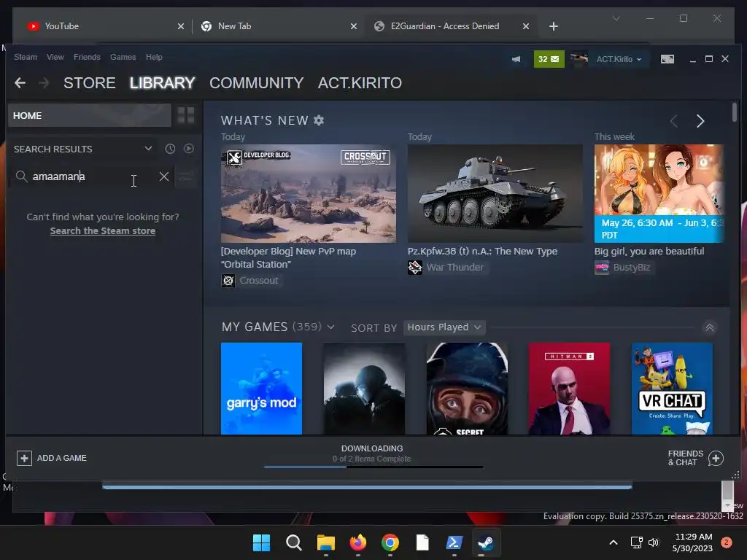Enter Big Picture mode icon
747x560 pixels.
[x=667, y=59]
